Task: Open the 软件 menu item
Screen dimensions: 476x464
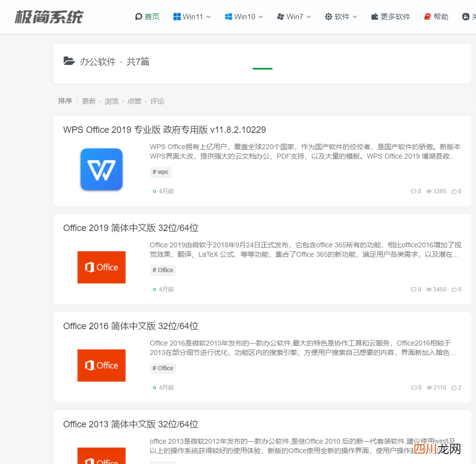Action: [341, 17]
